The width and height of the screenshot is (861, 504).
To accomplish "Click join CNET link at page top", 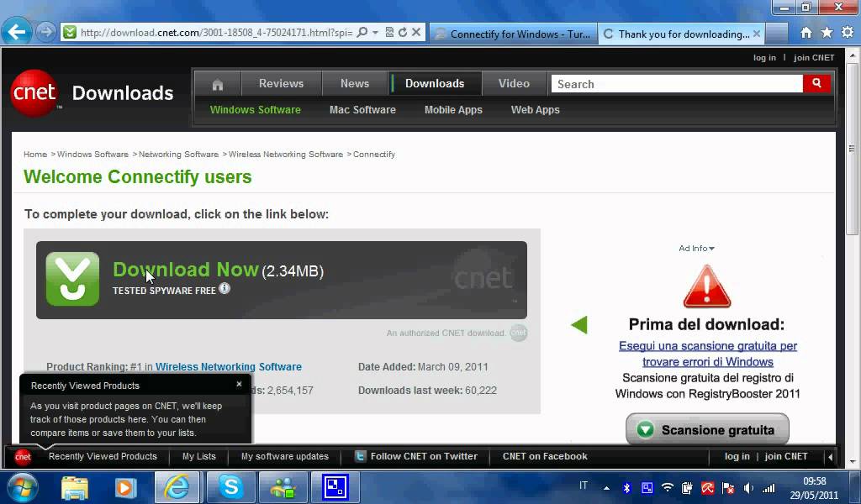I will (814, 58).
